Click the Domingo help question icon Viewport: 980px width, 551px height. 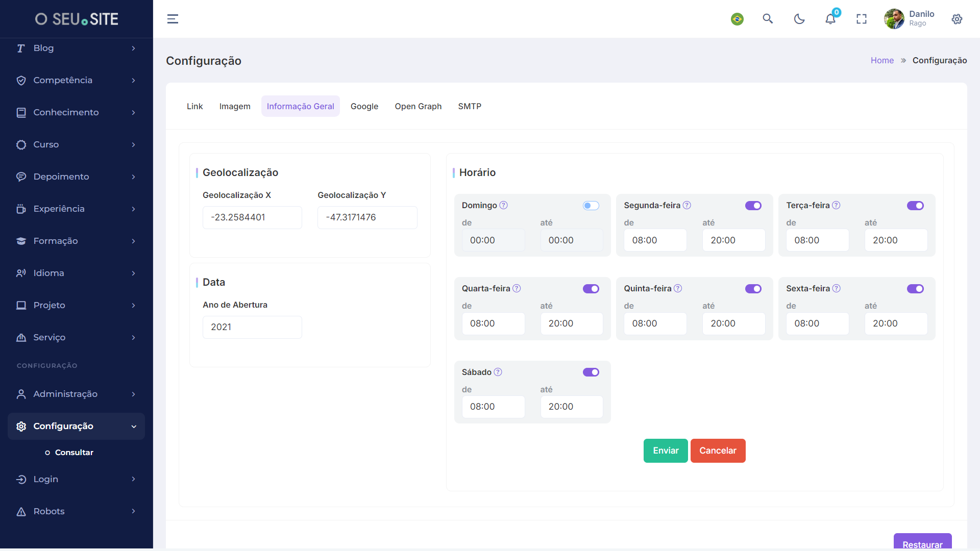503,205
